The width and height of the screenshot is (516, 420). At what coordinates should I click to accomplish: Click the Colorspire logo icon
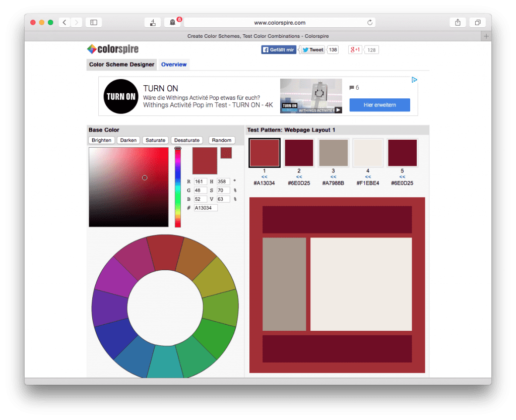pos(92,49)
